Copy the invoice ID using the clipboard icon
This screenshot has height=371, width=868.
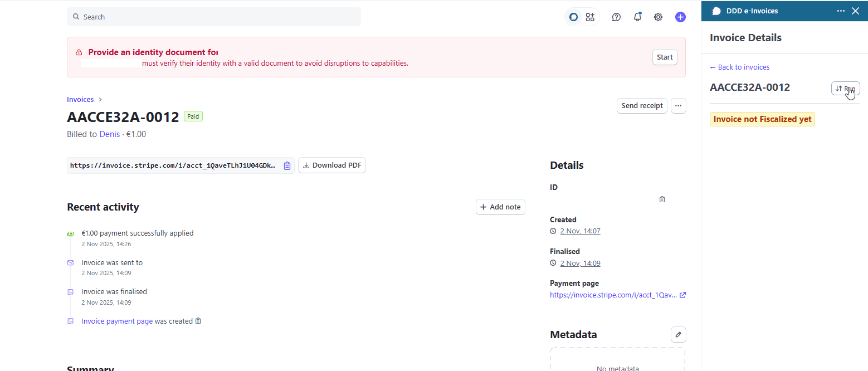tap(662, 199)
